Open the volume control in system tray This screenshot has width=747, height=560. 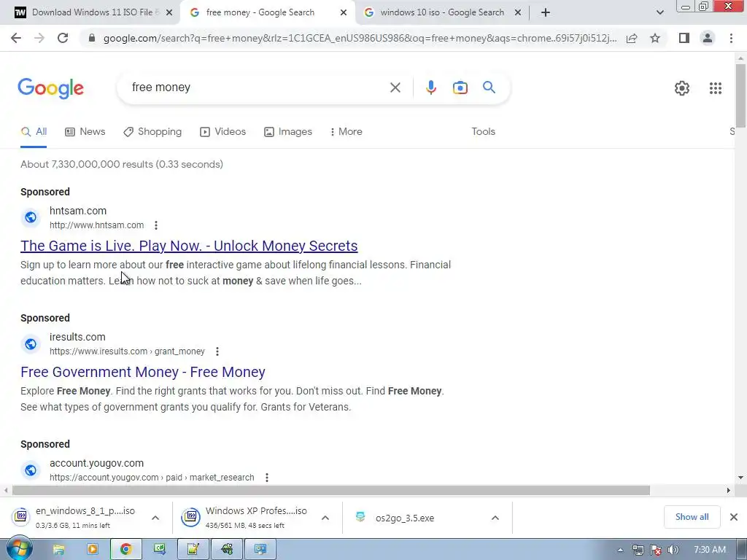tap(673, 550)
